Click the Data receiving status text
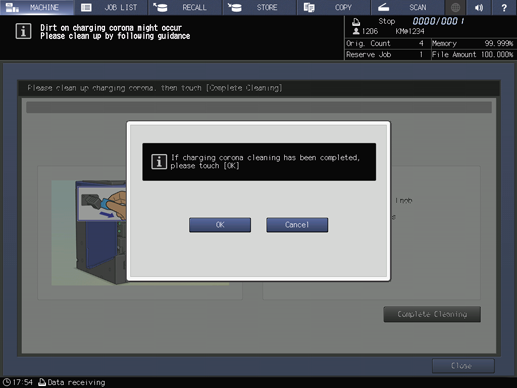The image size is (517, 388). (76, 382)
